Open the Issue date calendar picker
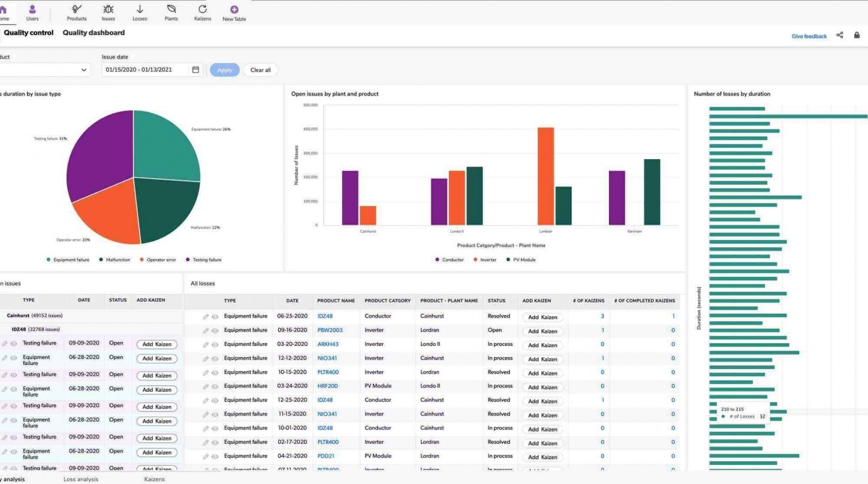This screenshot has width=868, height=484. coord(195,70)
